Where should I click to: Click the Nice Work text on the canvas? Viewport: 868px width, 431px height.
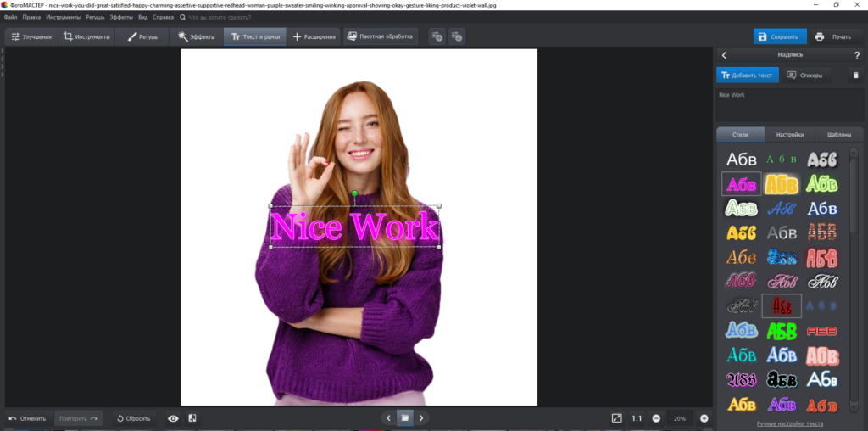354,227
